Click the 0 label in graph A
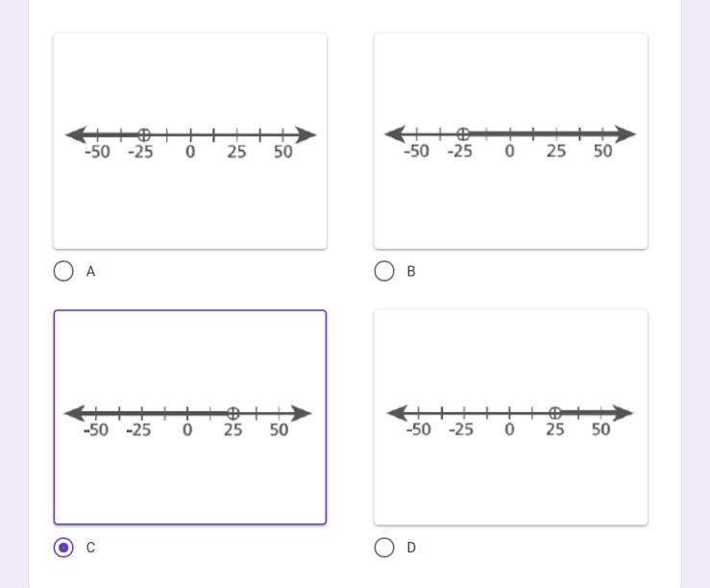710x588 pixels. pos(190,152)
